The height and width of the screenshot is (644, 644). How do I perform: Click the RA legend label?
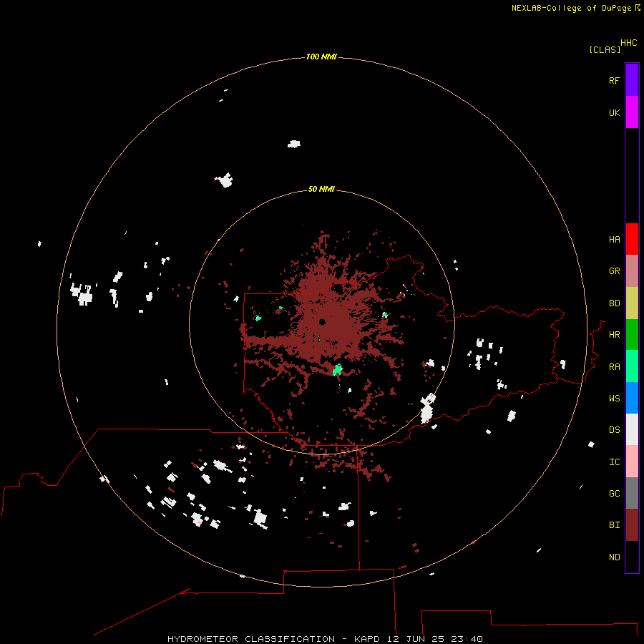coord(614,367)
